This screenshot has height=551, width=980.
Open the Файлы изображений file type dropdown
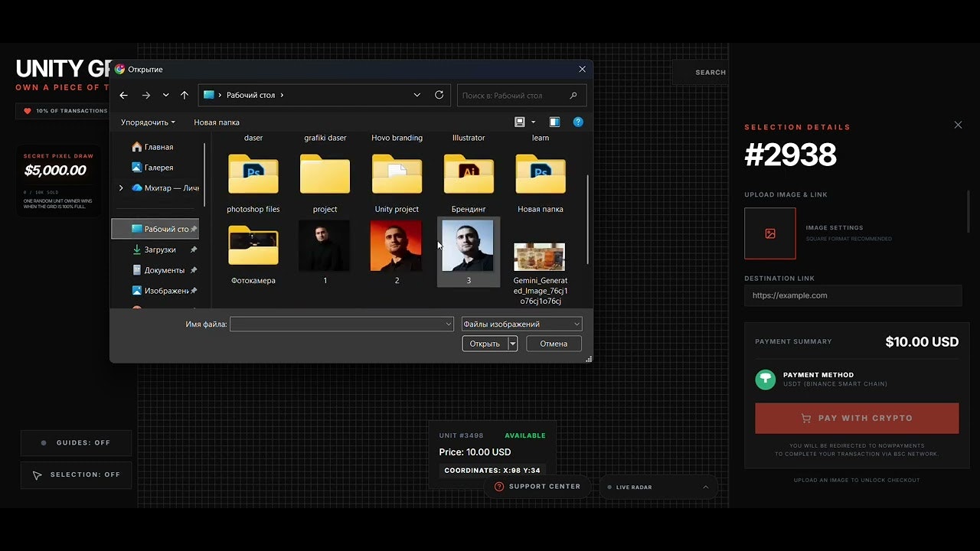pyautogui.click(x=521, y=324)
